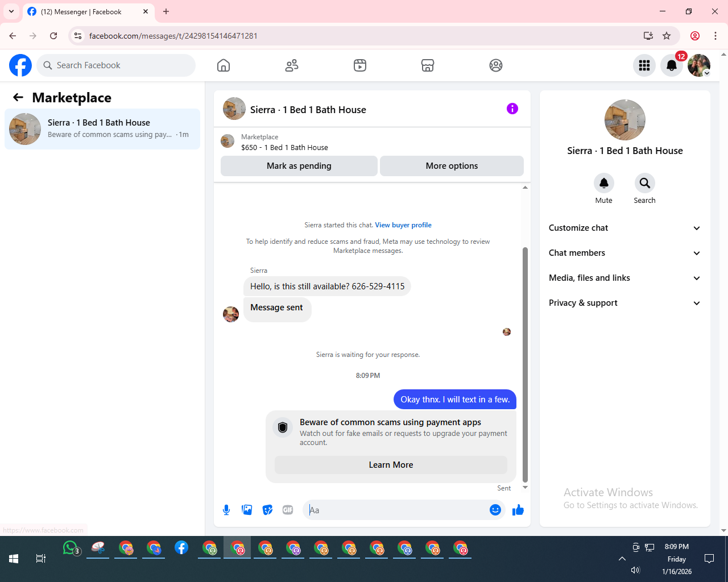The image size is (728, 582).
Task: Expand Customize chat section
Action: pyautogui.click(x=625, y=228)
